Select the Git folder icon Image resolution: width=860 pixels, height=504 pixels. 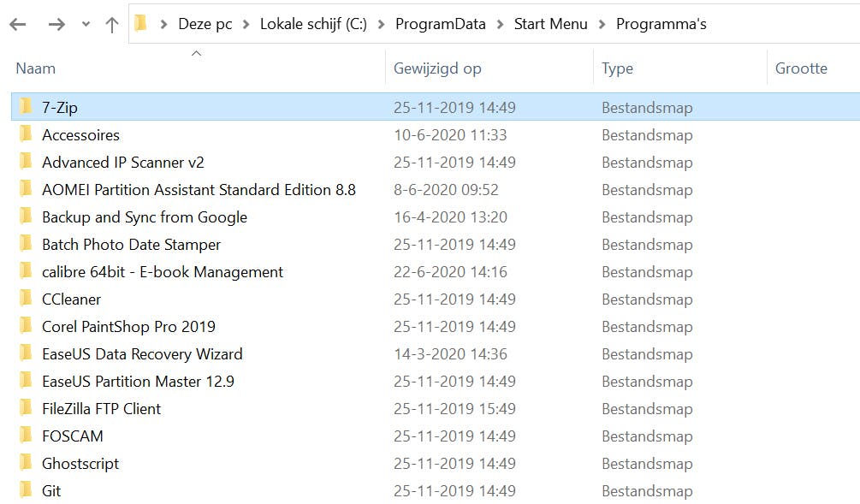[x=25, y=489]
